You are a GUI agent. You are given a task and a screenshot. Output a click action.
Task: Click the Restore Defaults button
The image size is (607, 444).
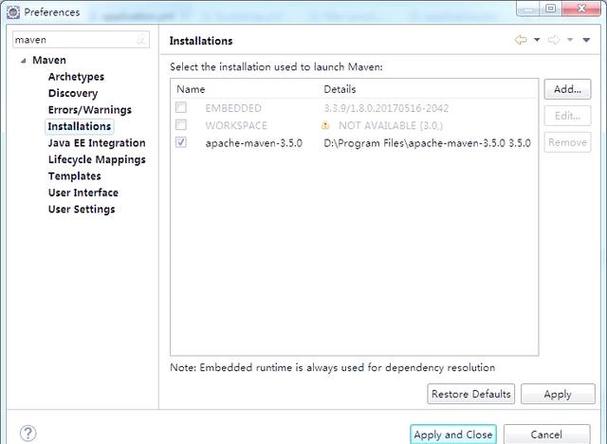pyautogui.click(x=471, y=394)
